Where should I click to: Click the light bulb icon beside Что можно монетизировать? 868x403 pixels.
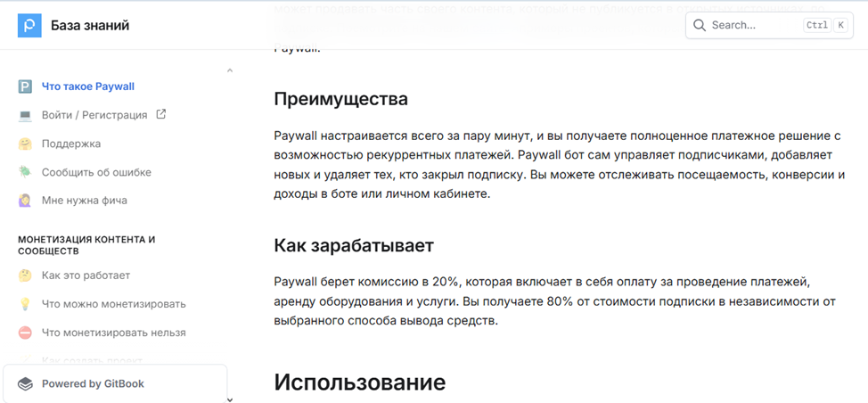point(25,304)
